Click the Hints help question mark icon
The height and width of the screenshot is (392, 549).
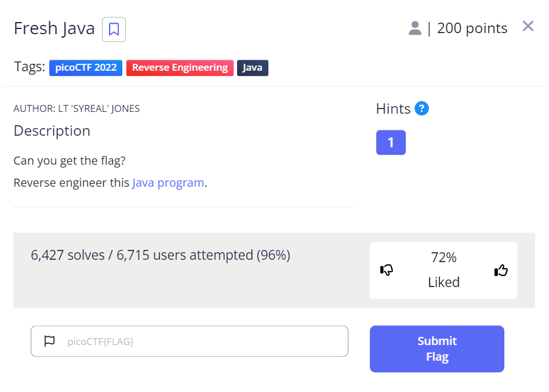tap(422, 108)
